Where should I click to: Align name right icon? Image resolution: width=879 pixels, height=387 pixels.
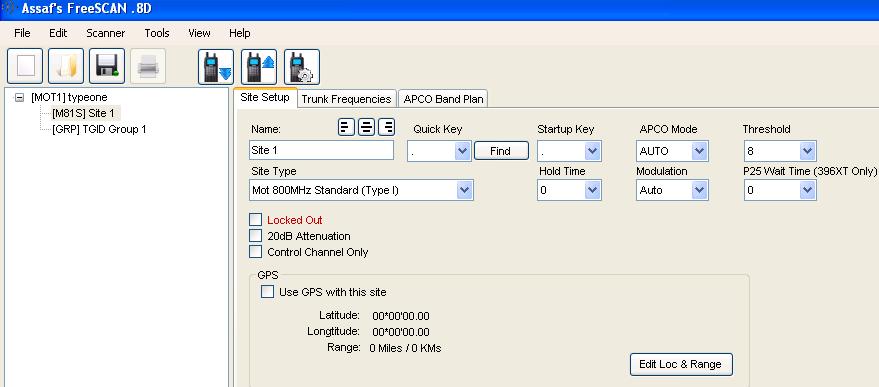(387, 128)
